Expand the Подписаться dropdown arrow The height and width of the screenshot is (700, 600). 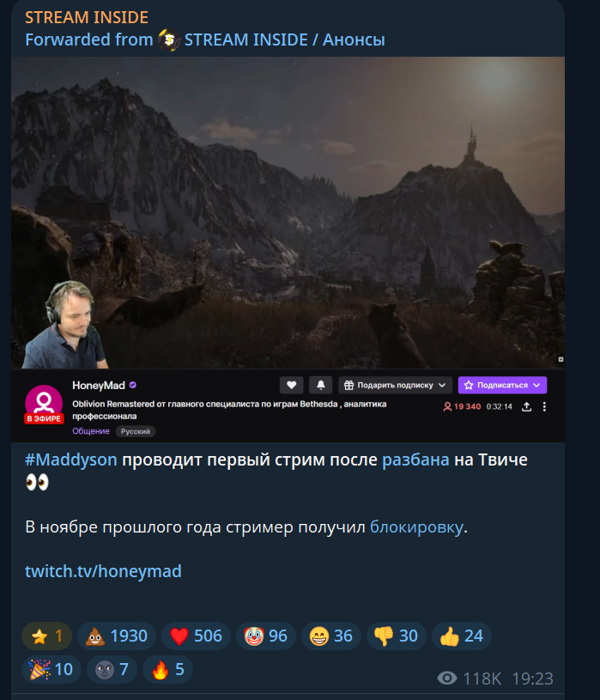click(536, 386)
